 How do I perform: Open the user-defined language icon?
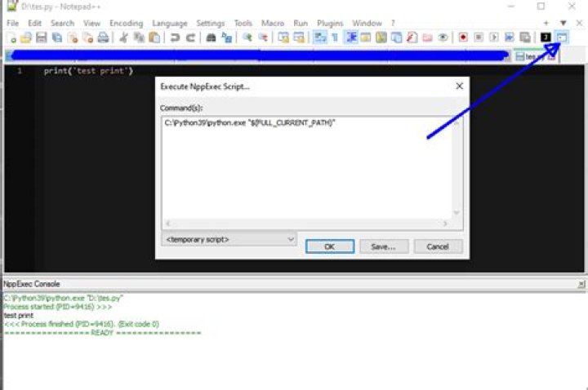tap(366, 38)
